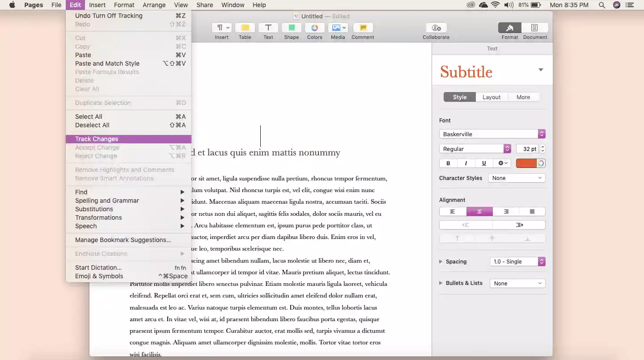Image resolution: width=644 pixels, height=360 pixels.
Task: Toggle Bold text style
Action: 448,163
